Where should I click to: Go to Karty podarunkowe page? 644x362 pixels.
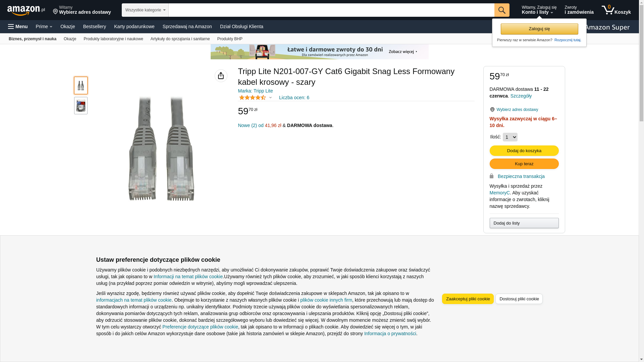click(x=134, y=26)
